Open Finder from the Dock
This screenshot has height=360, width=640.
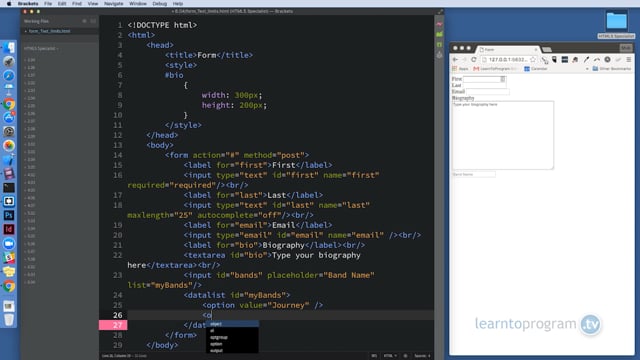pos(9,48)
